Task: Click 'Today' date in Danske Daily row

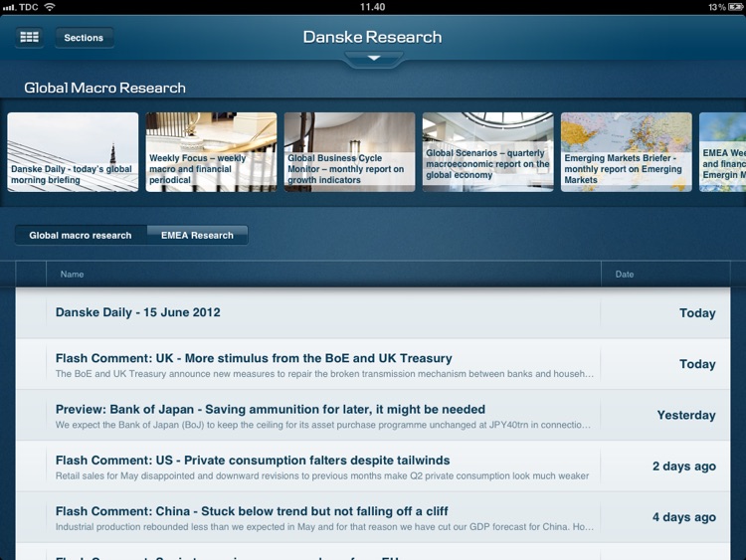Action: click(x=697, y=313)
